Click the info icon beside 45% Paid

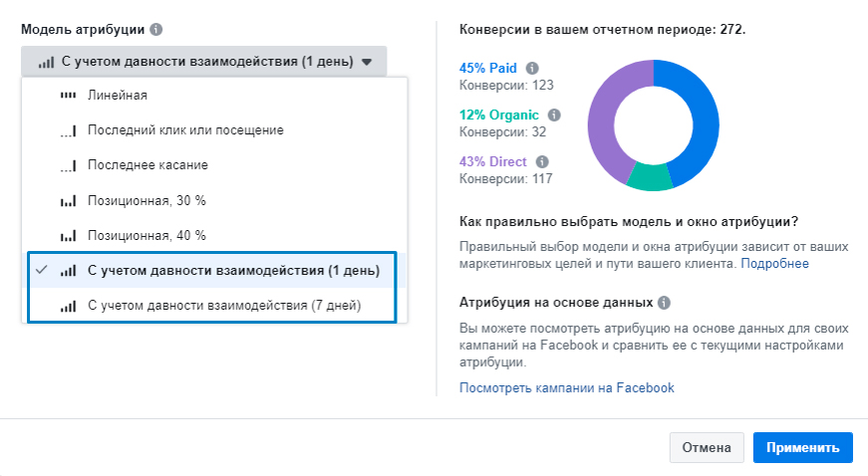pyautogui.click(x=532, y=68)
